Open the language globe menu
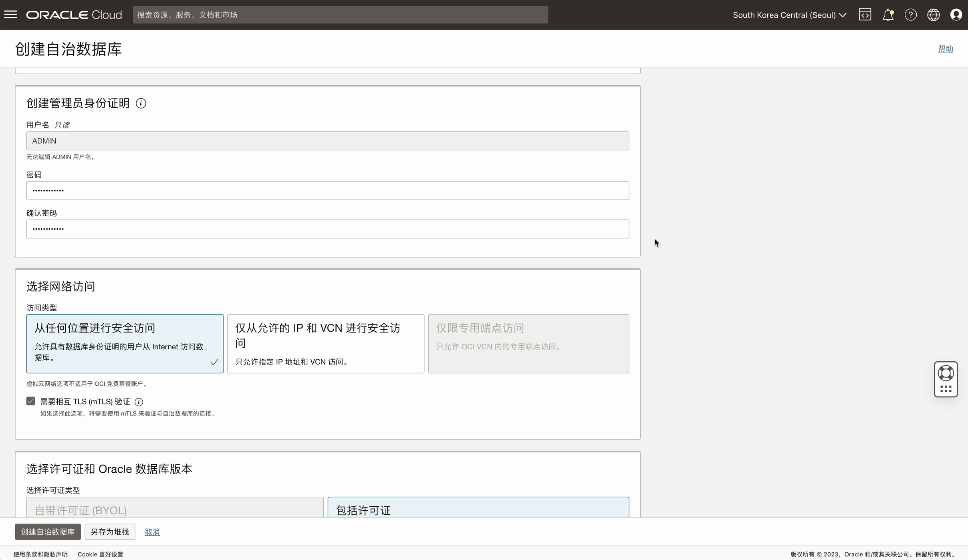968x560 pixels. coord(934,15)
